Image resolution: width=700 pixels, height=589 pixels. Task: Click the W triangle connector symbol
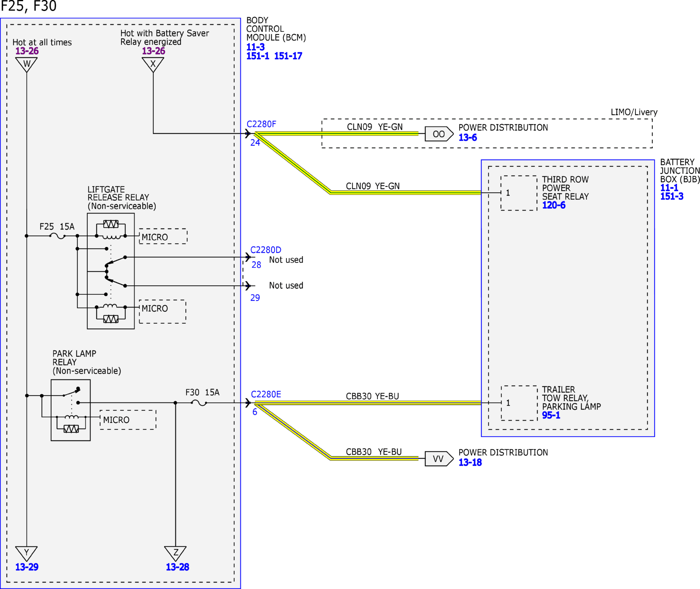click(26, 63)
